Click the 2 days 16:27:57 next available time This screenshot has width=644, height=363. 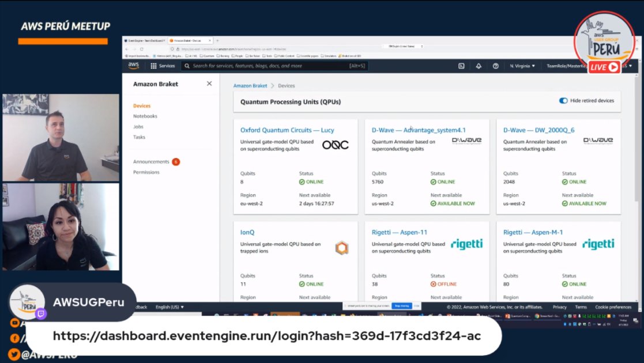[x=317, y=203]
